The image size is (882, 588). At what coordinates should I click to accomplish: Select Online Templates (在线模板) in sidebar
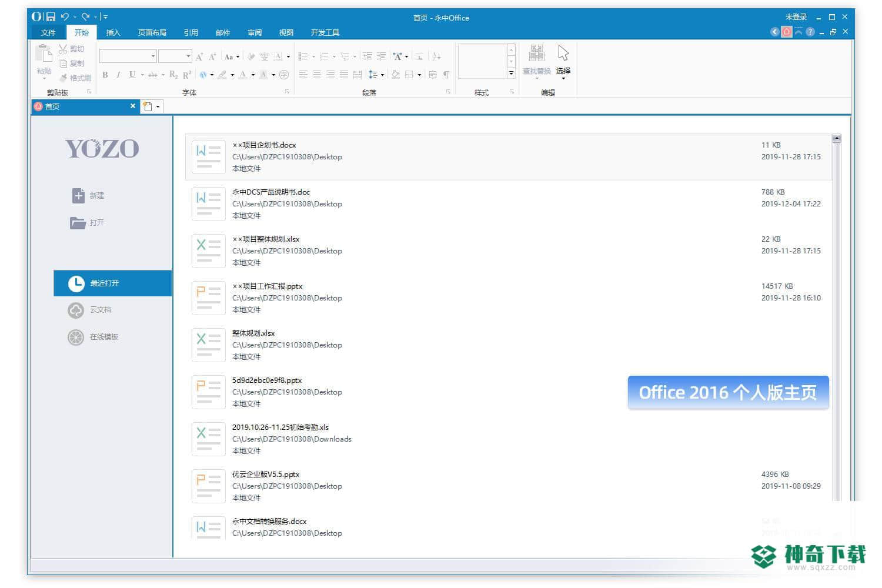coord(93,337)
